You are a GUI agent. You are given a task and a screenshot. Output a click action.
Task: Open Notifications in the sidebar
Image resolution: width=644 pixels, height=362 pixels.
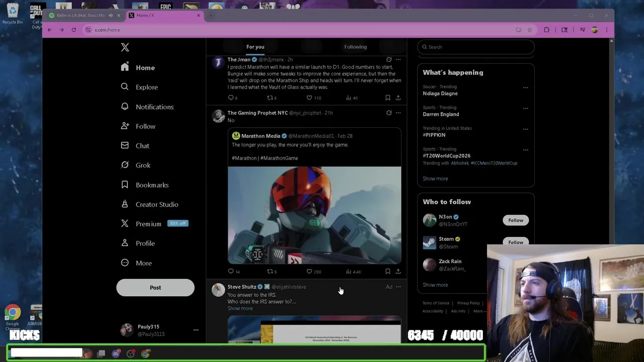pyautogui.click(x=147, y=107)
